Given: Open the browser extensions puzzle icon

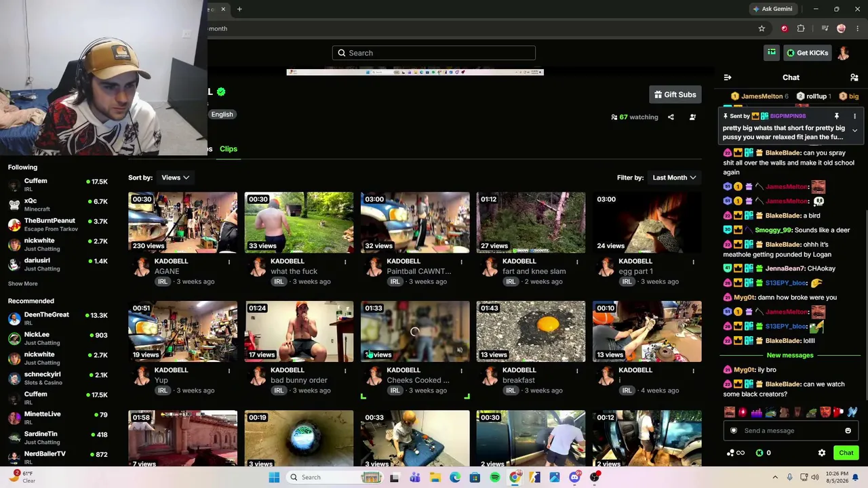Looking at the screenshot, I should coord(801,28).
